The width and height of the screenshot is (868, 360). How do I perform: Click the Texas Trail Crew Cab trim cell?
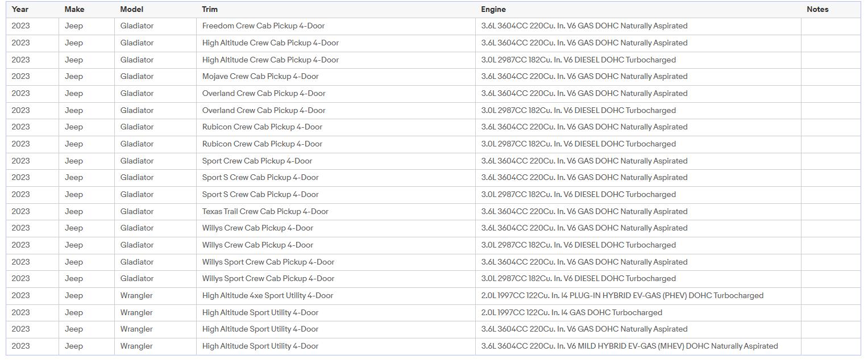(265, 211)
